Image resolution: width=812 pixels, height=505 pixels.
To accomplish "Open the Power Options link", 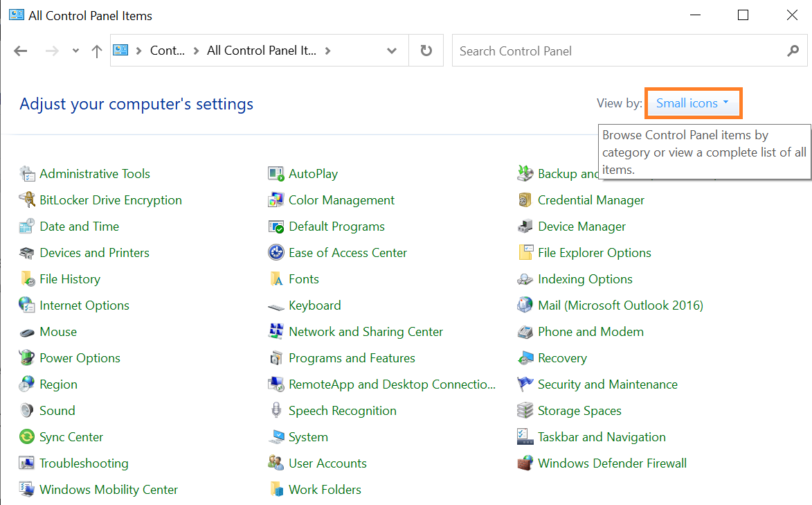I will (x=80, y=358).
